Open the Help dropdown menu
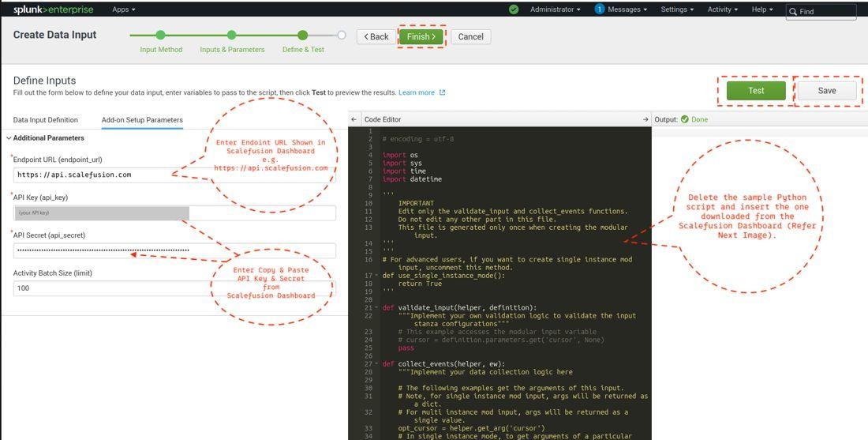Image resolution: width=868 pixels, height=440 pixels. click(x=762, y=9)
